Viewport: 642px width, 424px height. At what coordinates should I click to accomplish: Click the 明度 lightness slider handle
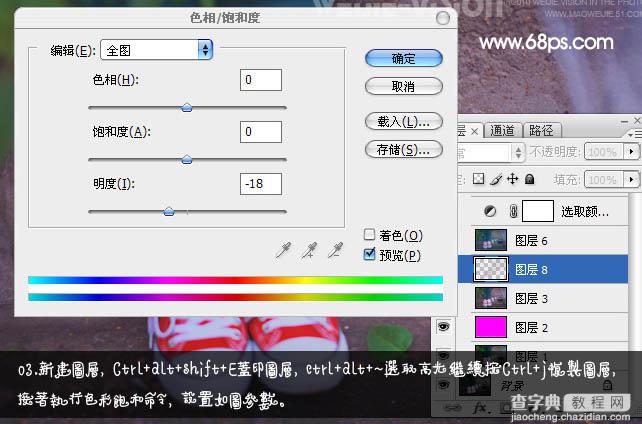tap(169, 212)
